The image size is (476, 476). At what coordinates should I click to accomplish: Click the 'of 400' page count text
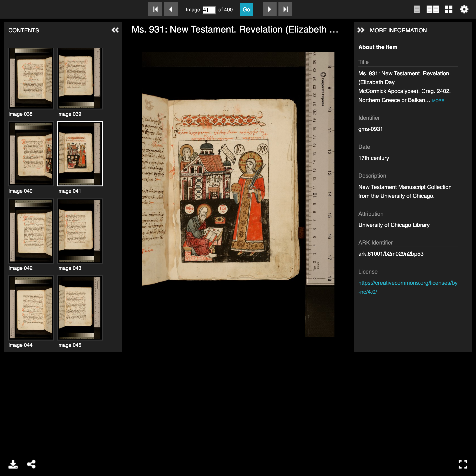(225, 10)
